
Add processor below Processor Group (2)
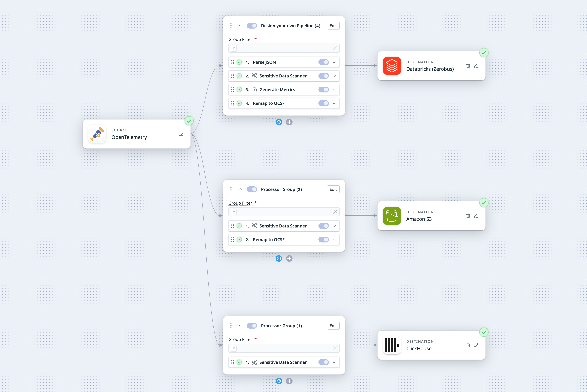289,258
